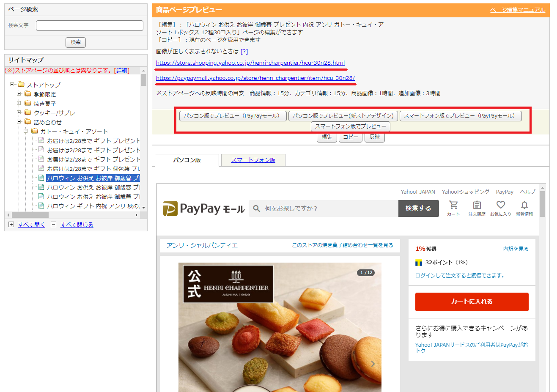
Task: Click the 検索する button in PayPay header
Action: click(x=418, y=208)
